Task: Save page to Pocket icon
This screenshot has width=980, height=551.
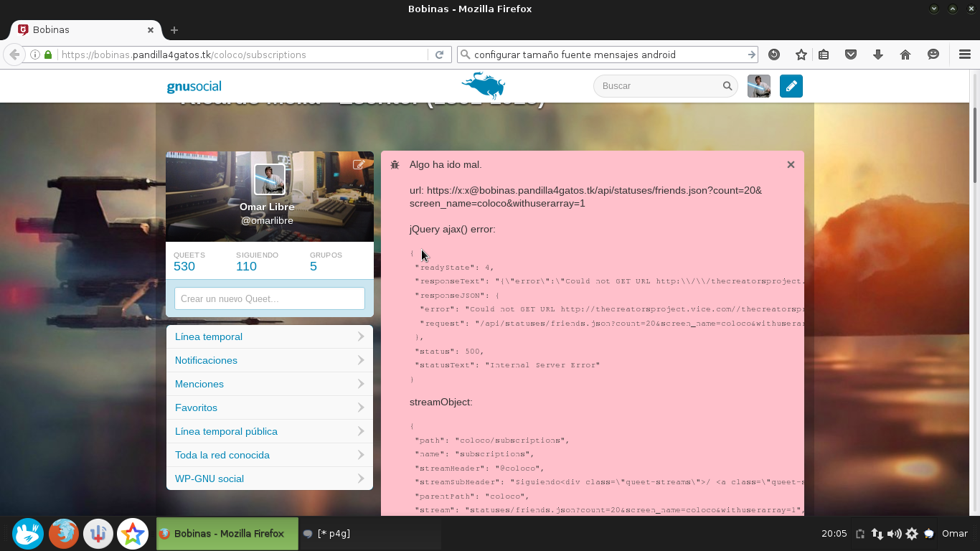Action: [851, 55]
